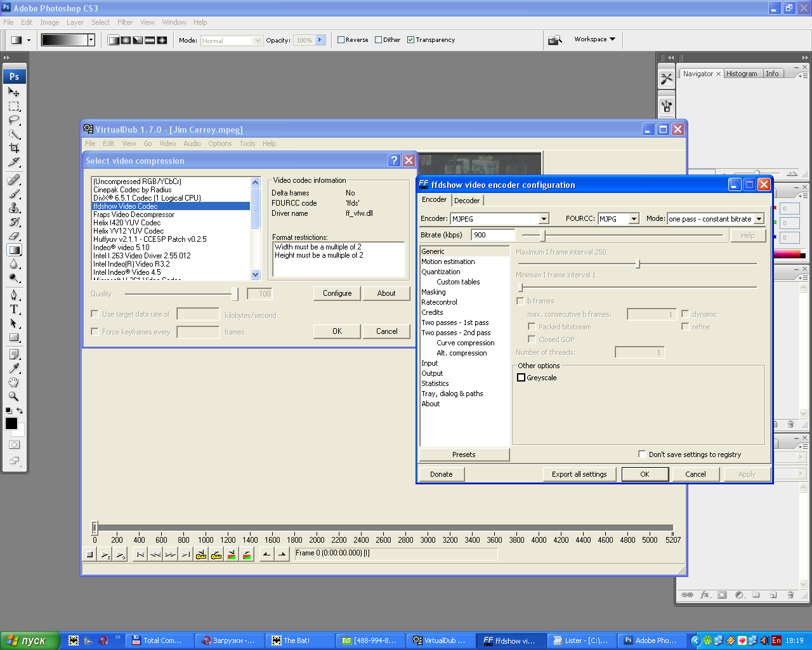Select the Clone Stamp tool
This screenshot has height=650, width=812.
(14, 208)
